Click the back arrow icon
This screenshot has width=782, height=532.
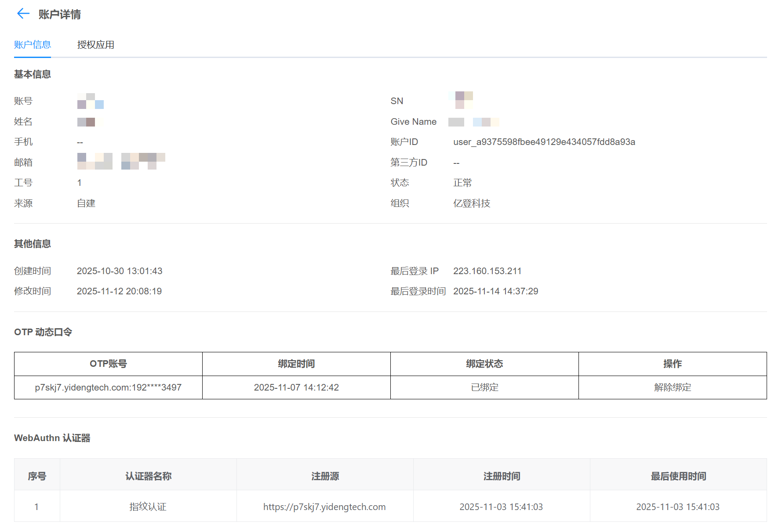pos(23,14)
